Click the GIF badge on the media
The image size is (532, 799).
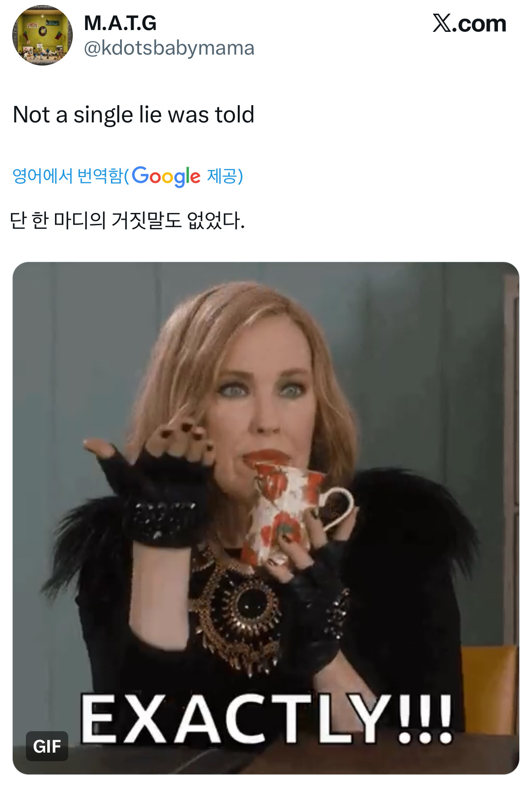click(47, 746)
